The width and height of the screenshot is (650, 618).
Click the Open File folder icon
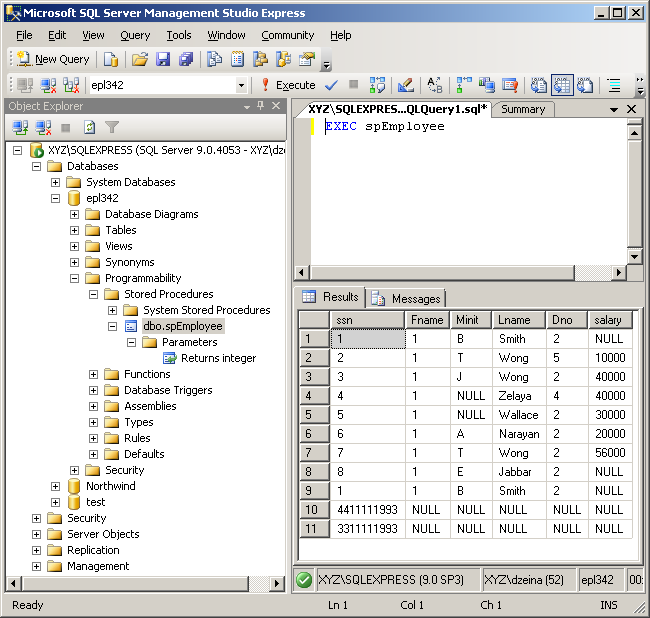click(140, 59)
